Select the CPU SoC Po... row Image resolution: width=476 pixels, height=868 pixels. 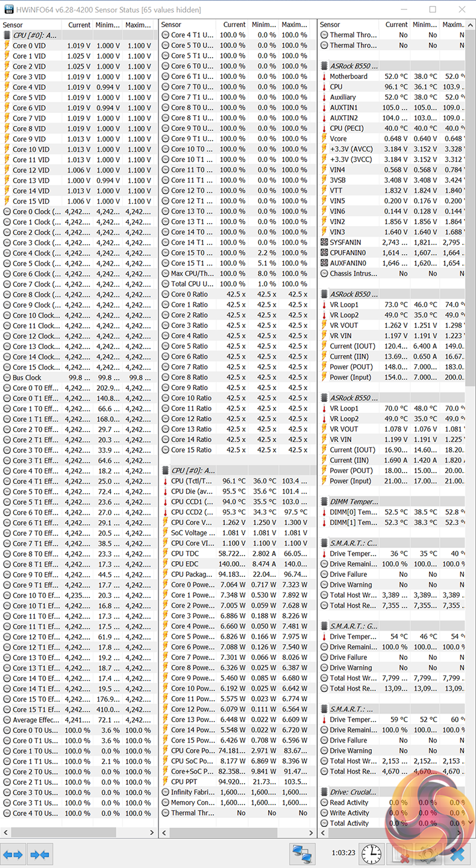[237, 761]
